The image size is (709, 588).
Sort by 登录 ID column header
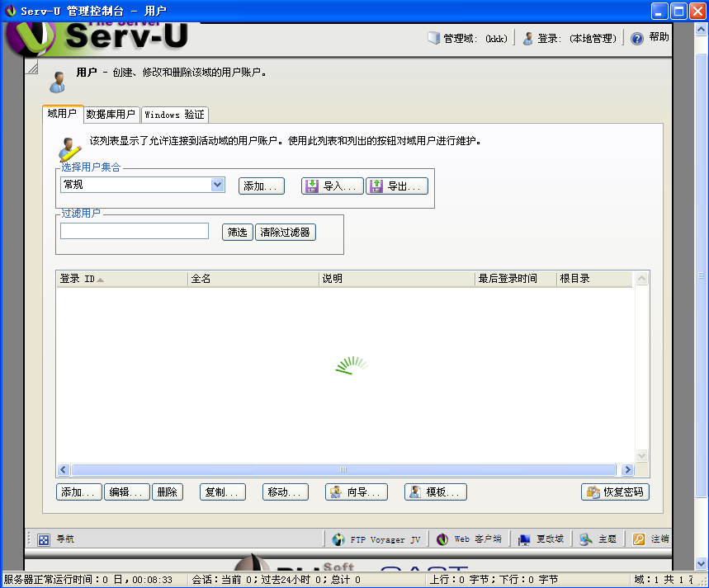coord(121,279)
